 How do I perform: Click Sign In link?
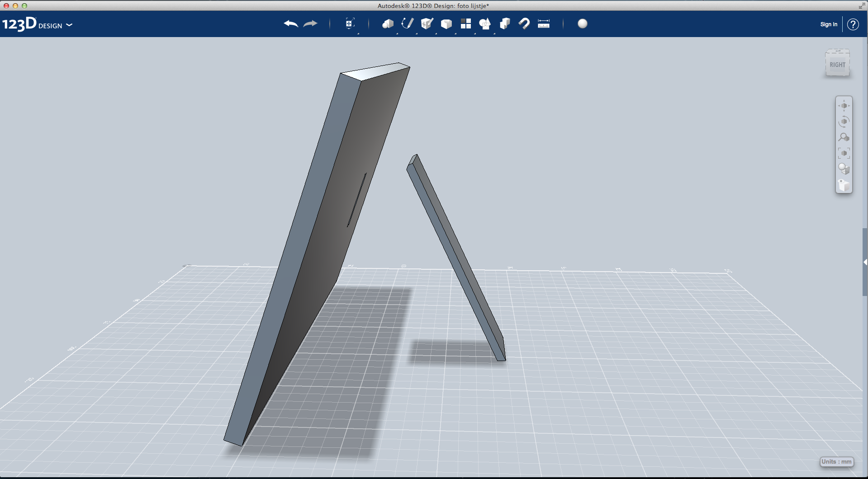tap(829, 24)
